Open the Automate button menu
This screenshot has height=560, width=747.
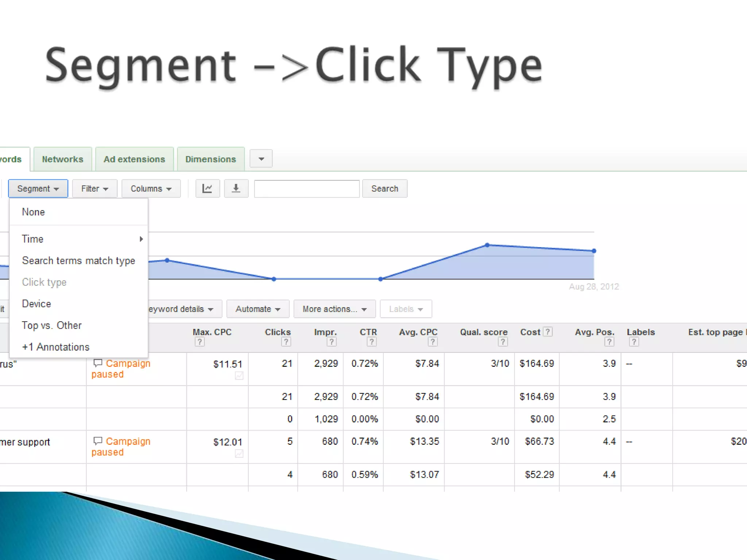[258, 309]
